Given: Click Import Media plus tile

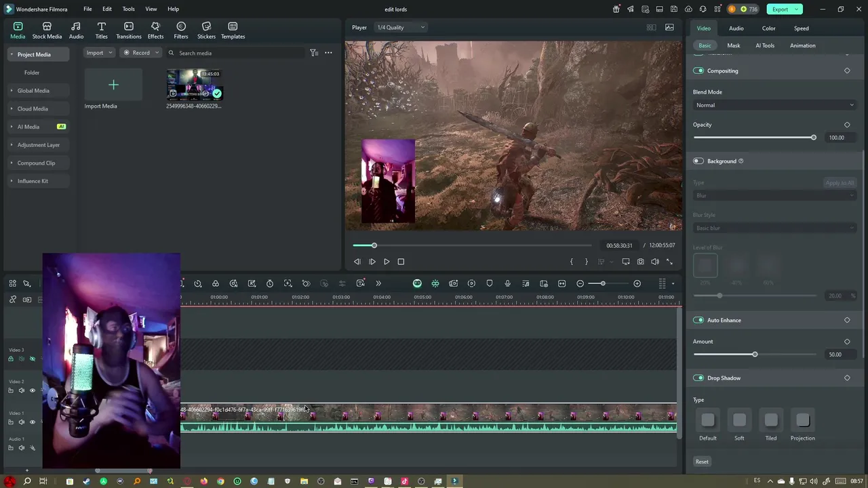Looking at the screenshot, I should pos(113,85).
